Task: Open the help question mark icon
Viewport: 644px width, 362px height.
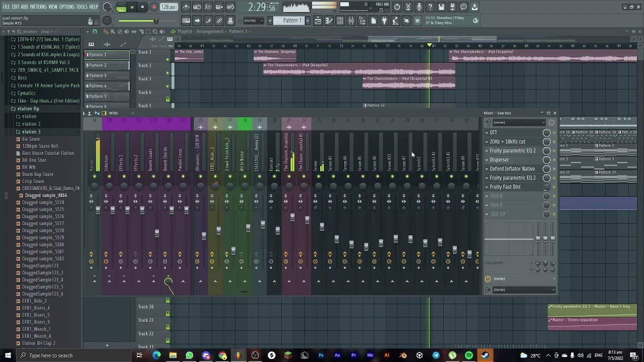Action: 430,7
